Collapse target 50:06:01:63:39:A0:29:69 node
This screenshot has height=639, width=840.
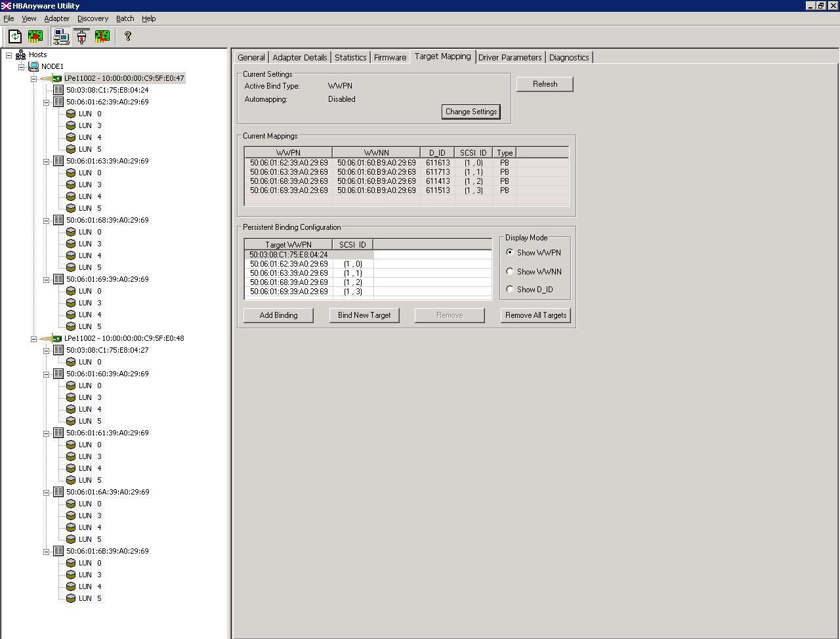[x=47, y=162]
